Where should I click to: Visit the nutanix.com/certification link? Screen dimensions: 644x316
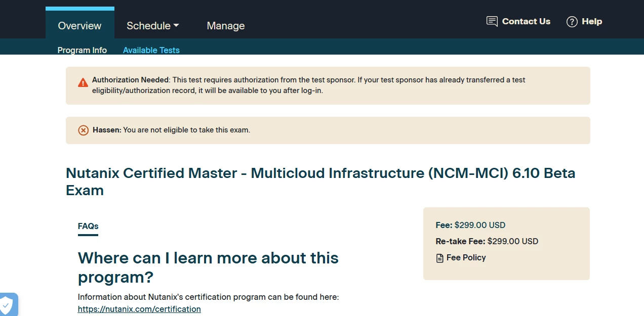pyautogui.click(x=139, y=309)
